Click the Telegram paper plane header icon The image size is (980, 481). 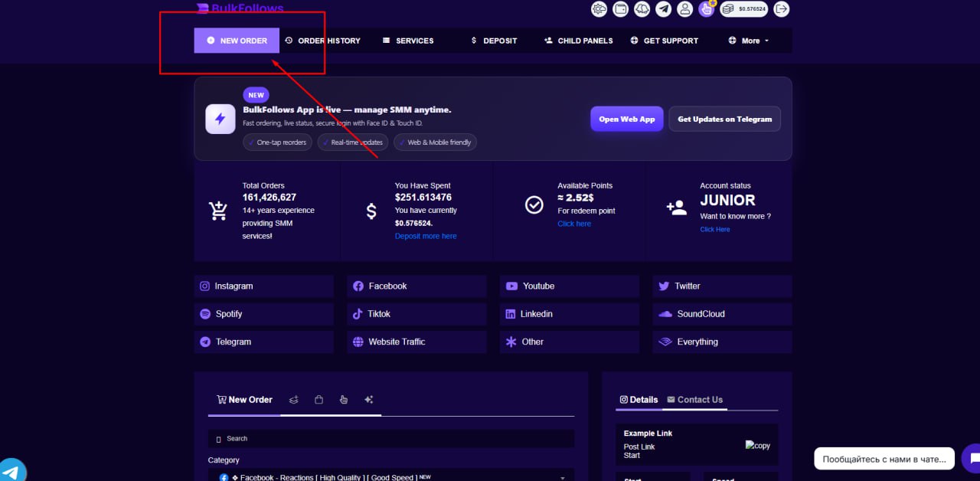pos(664,9)
